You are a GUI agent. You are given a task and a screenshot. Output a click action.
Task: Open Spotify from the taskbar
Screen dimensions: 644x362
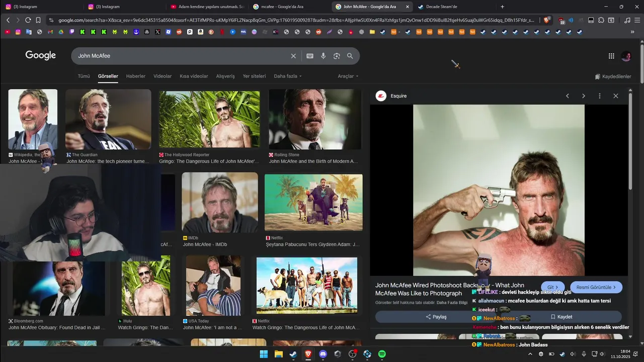(382, 354)
